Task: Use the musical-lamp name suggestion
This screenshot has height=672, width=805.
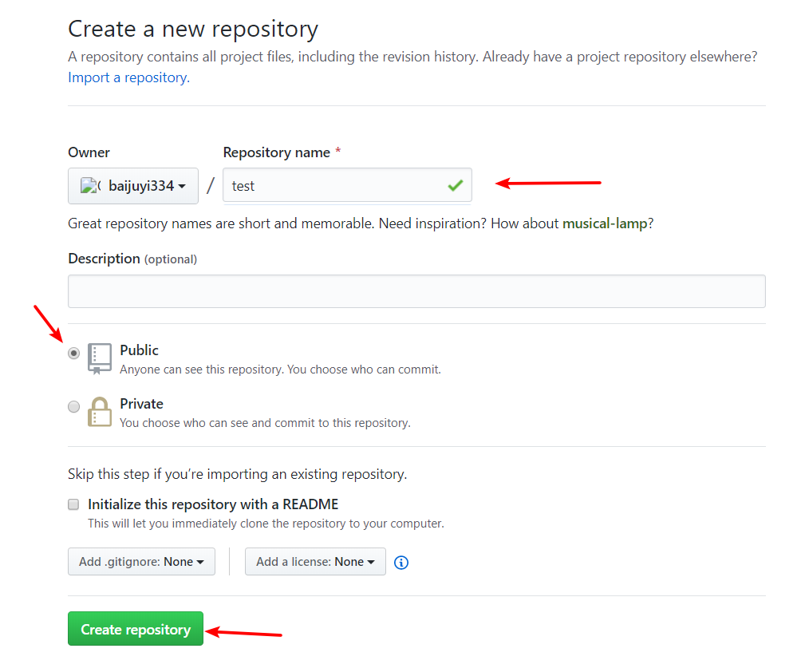Action: click(x=605, y=223)
